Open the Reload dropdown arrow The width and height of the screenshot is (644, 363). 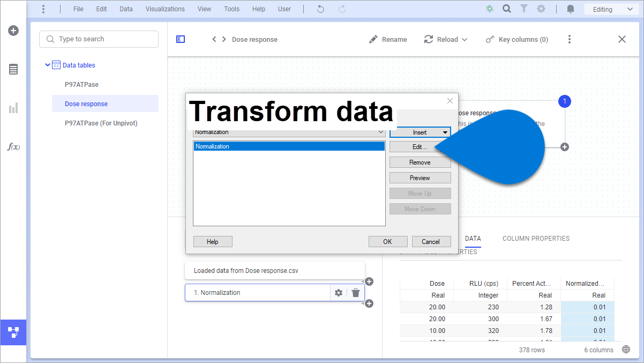[465, 40]
